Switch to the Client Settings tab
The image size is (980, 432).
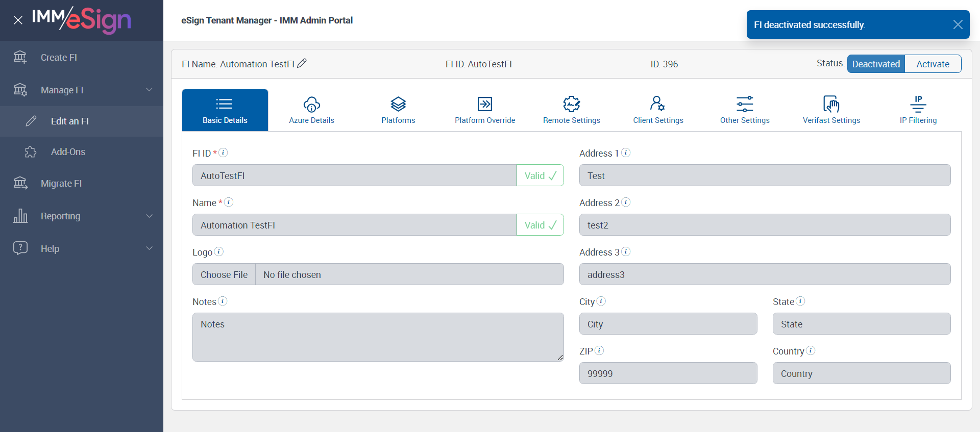658,110
